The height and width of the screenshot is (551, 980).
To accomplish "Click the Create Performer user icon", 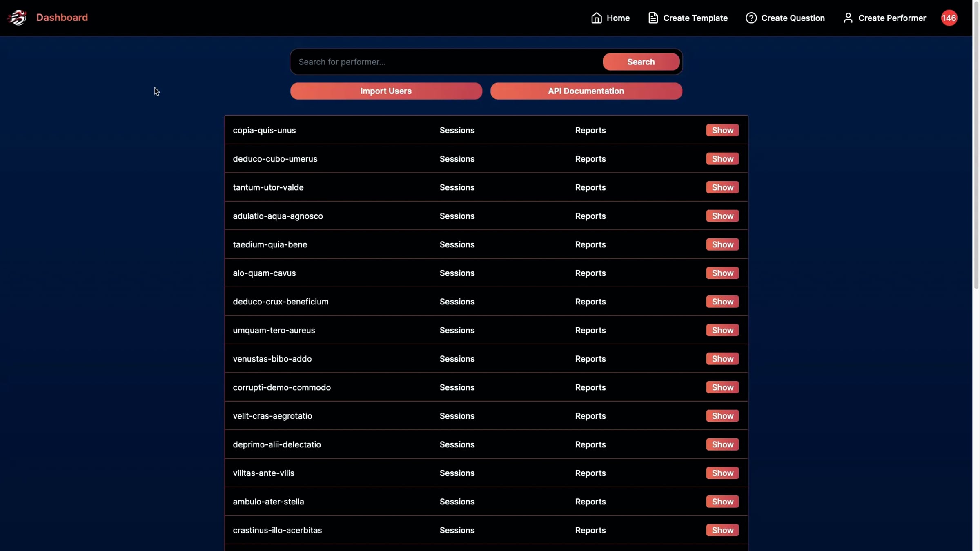I will (848, 18).
